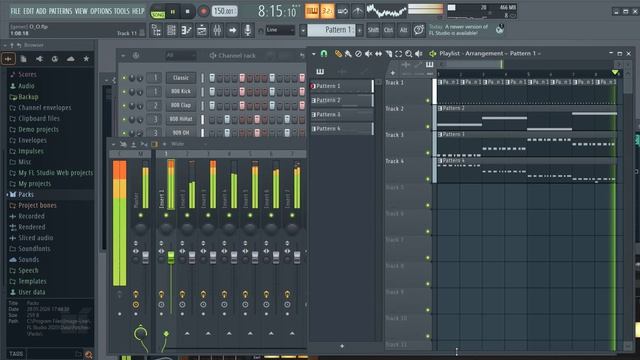Click the Shift key indicator button
Screen dimensions: 640x360
pos(373,30)
